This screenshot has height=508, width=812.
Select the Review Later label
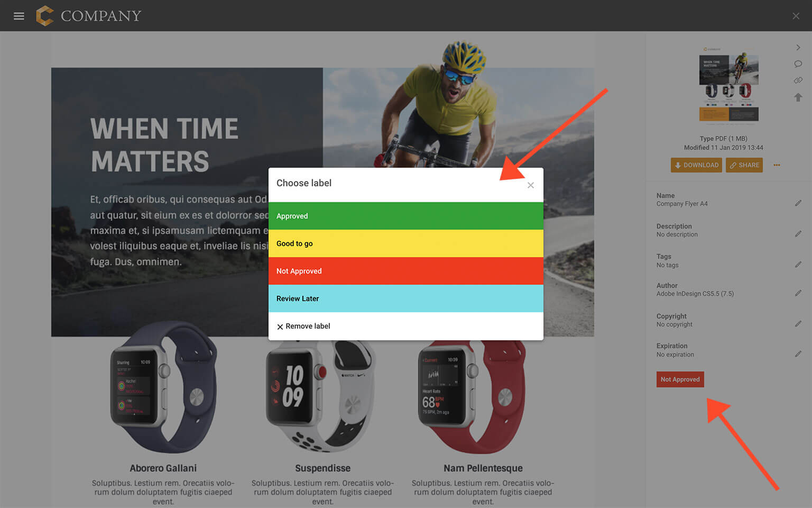coord(406,298)
